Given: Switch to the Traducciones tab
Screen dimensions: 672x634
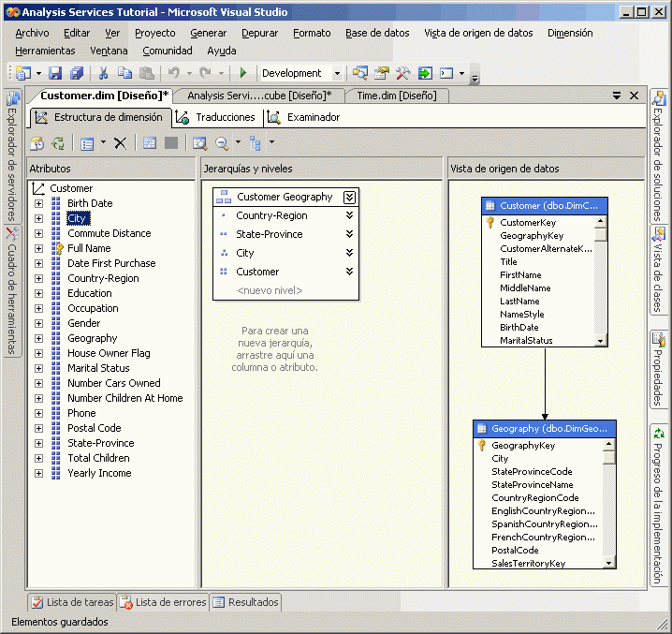Looking at the screenshot, I should (217, 117).
